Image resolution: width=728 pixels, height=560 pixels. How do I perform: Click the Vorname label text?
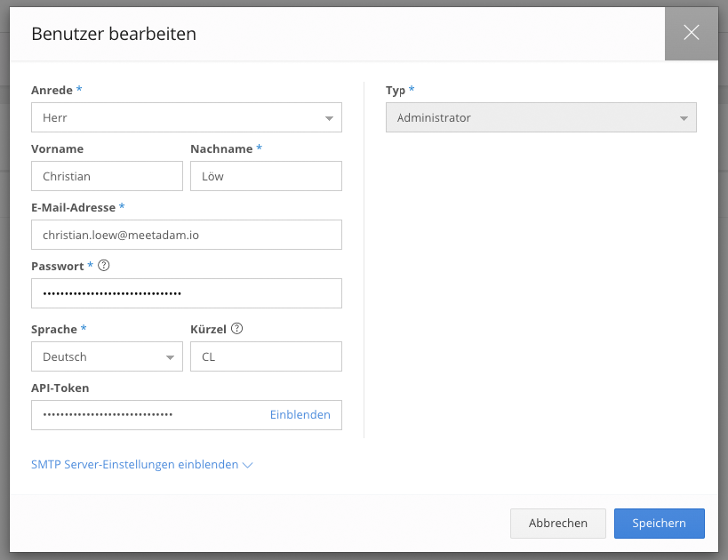pyautogui.click(x=58, y=149)
